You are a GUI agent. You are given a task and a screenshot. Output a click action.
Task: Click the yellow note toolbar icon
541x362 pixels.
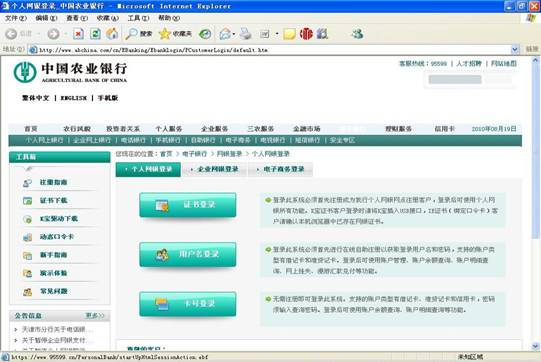point(289,34)
